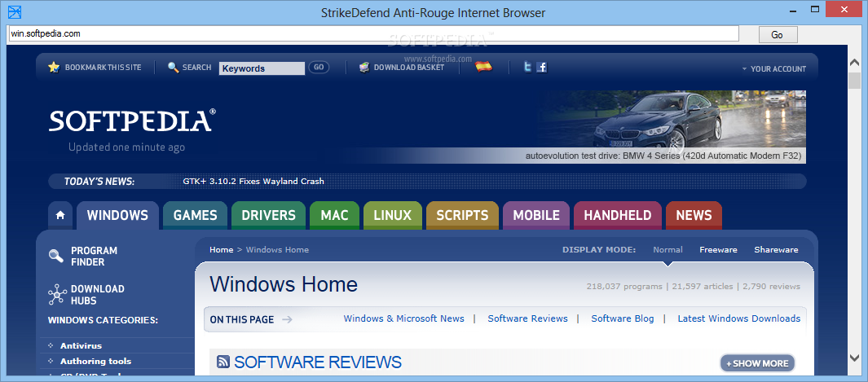Image resolution: width=868 pixels, height=382 pixels.
Task: Select the Mobile tab
Action: coord(535,216)
